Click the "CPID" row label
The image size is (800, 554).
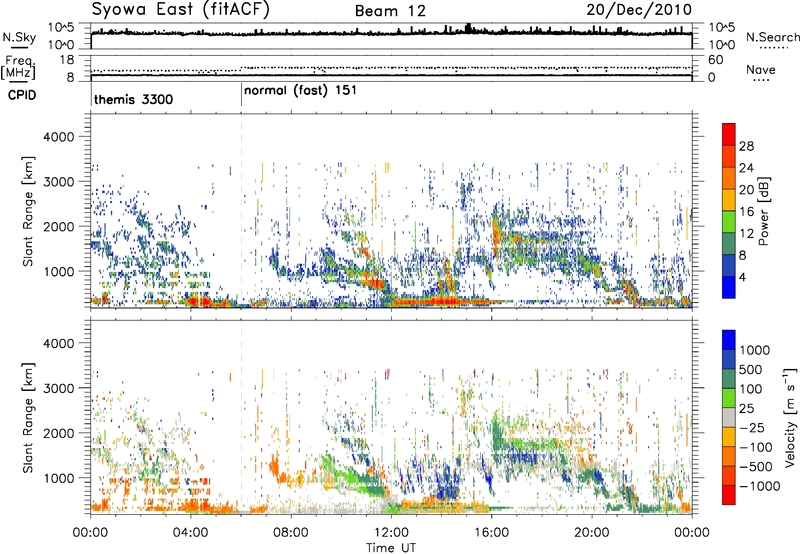[22, 95]
